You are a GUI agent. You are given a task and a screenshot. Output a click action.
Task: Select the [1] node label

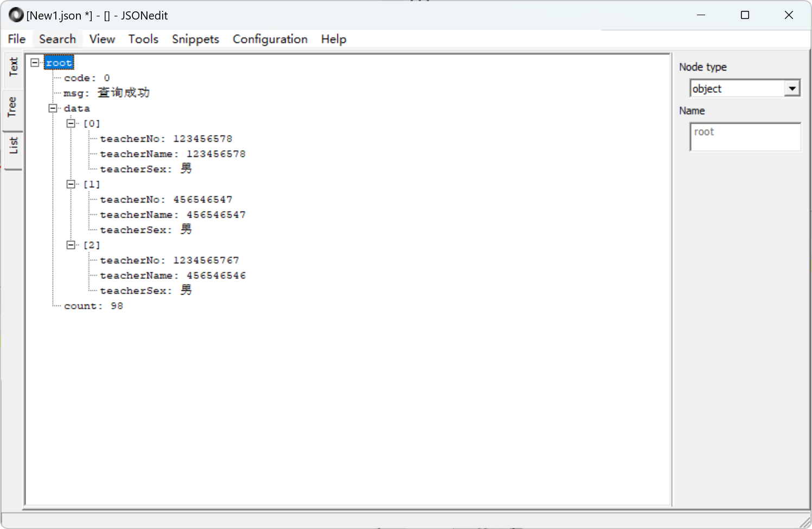(x=92, y=184)
